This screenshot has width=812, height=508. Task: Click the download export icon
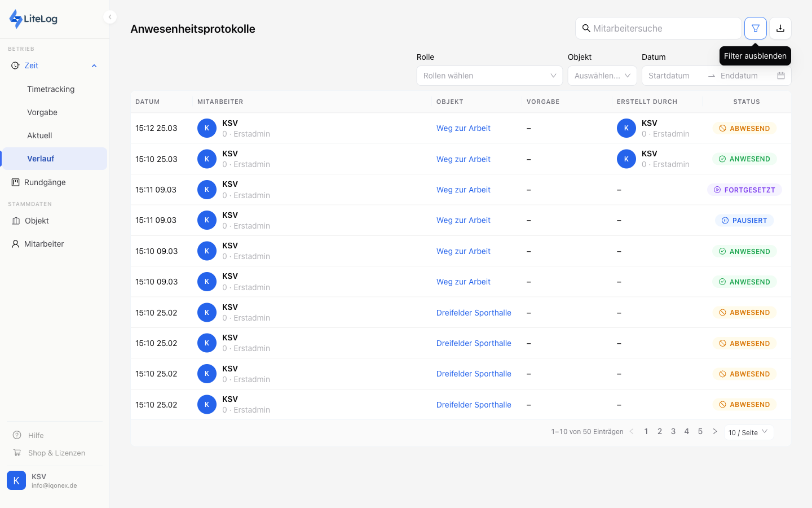[x=780, y=28]
